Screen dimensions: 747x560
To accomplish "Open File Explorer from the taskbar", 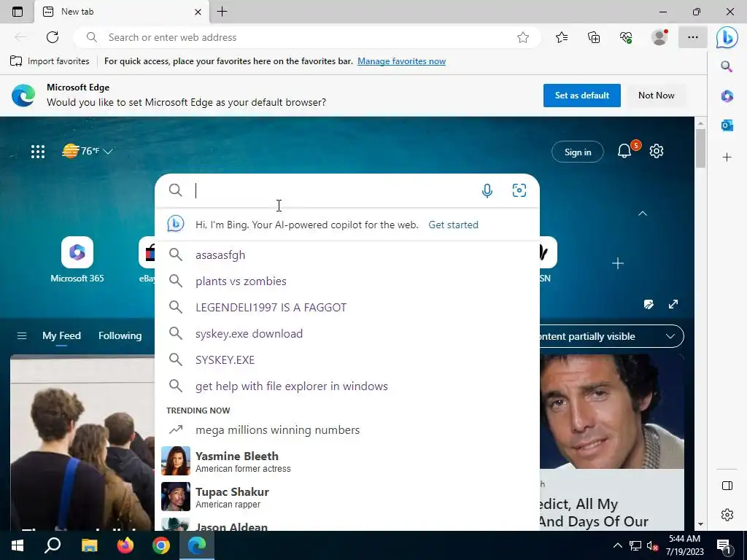I will click(89, 545).
